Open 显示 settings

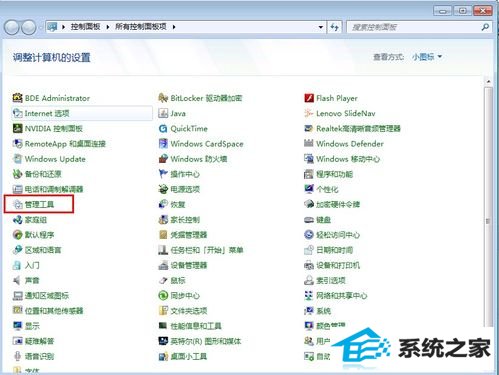pos(26,326)
